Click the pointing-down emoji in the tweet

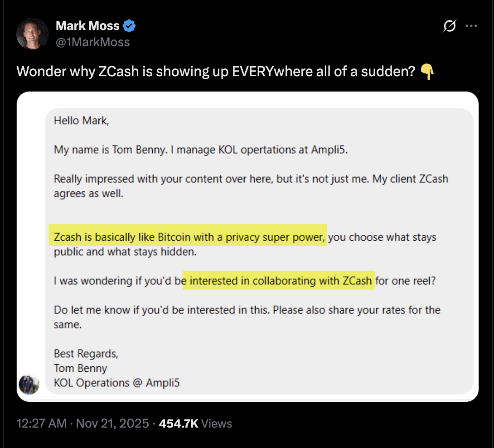coord(428,71)
